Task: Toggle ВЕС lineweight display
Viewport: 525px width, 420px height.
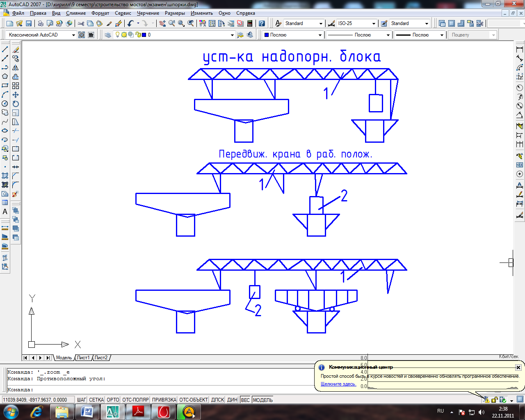Action: tap(245, 400)
